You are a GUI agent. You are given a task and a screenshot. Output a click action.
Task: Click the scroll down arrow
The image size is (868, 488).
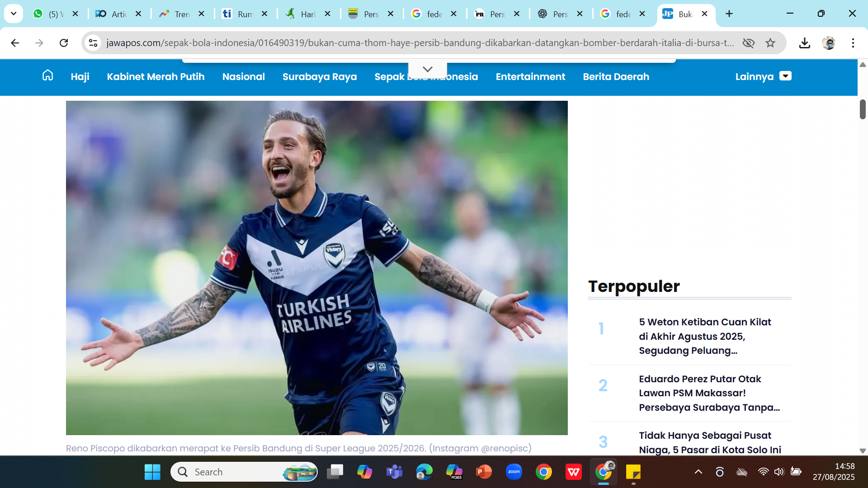pos(863,450)
